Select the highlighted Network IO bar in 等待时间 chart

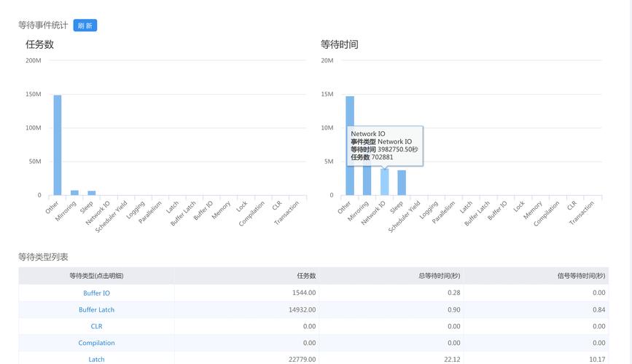coord(384,182)
